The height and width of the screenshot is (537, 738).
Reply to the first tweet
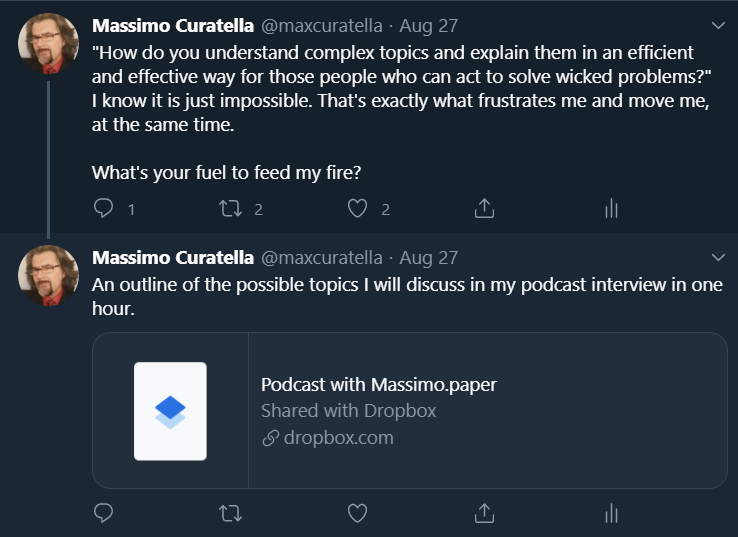(x=104, y=208)
